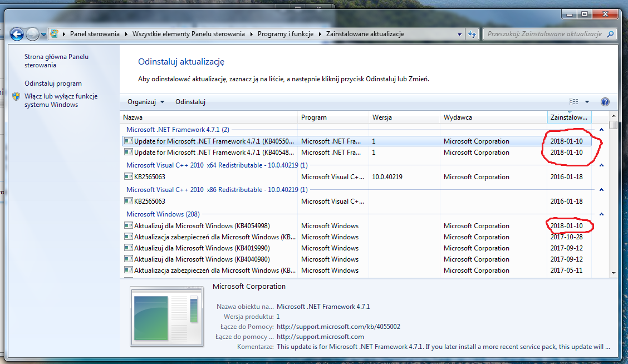Open Strona główna Panelu sterowania link
Image resolution: width=628 pixels, height=364 pixels.
pyautogui.click(x=56, y=61)
